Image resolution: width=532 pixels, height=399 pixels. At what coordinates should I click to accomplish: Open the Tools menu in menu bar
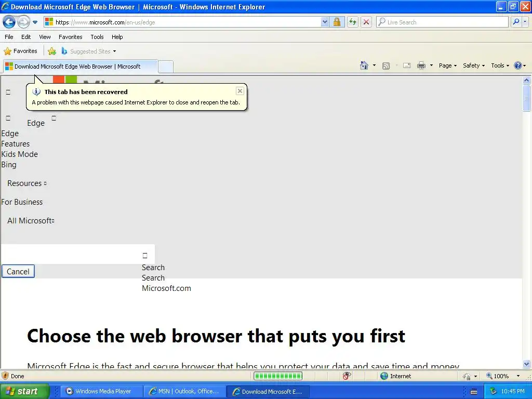[97, 37]
